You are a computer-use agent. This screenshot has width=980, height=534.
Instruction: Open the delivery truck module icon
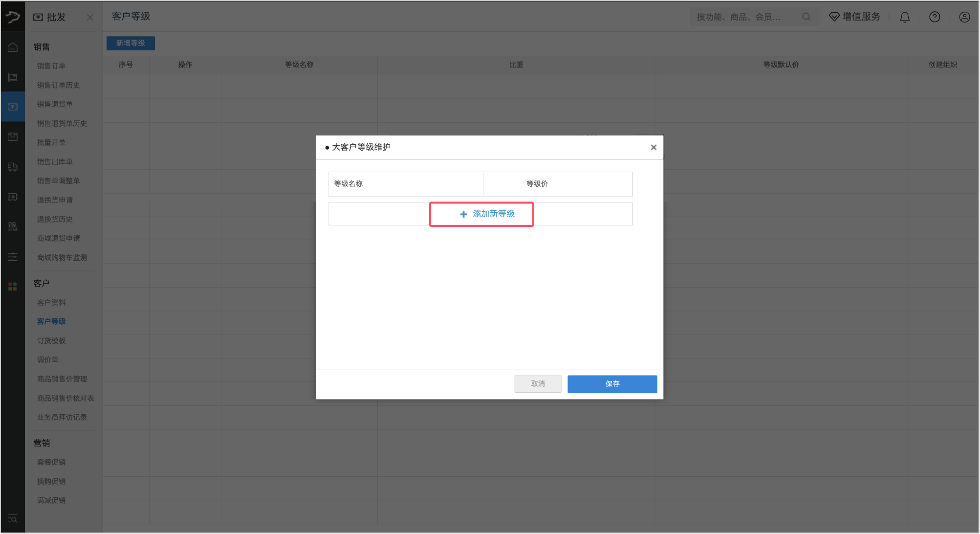click(13, 167)
